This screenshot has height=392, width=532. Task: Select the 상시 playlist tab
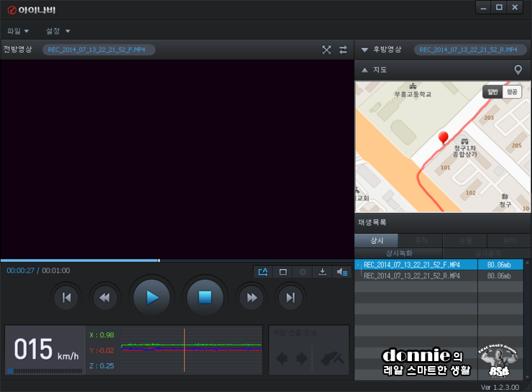tap(377, 240)
